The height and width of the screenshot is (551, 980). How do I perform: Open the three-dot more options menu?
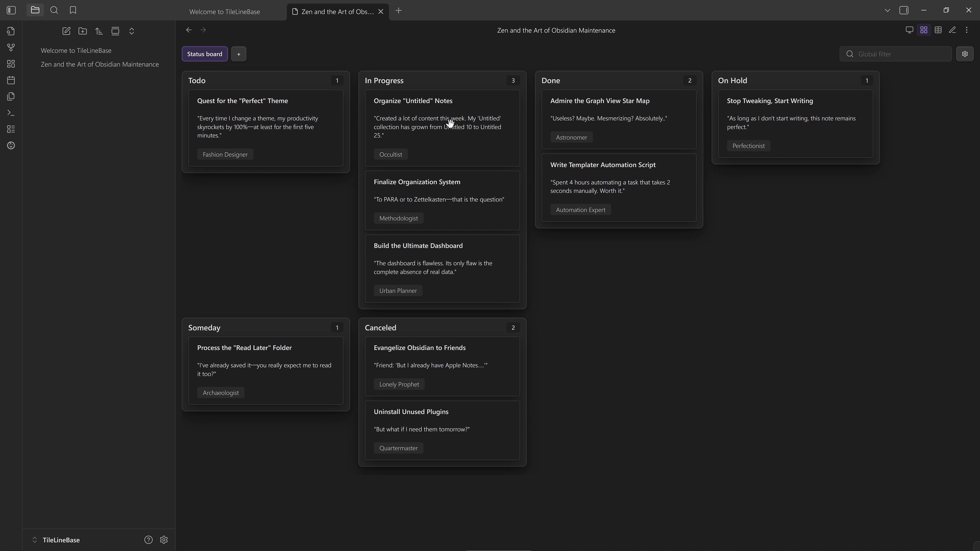(x=967, y=30)
